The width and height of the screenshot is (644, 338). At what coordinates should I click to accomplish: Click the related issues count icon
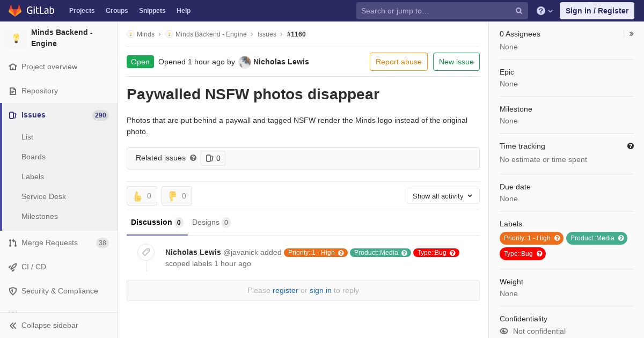[x=210, y=158]
